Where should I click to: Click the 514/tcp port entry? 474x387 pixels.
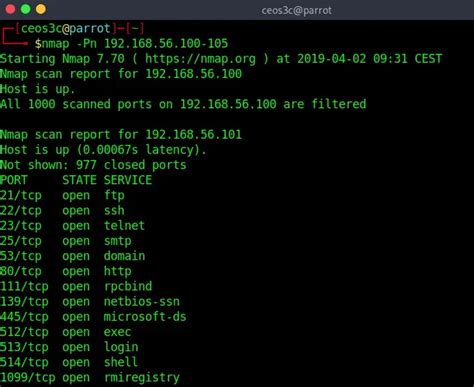pyautogui.click(x=24, y=362)
